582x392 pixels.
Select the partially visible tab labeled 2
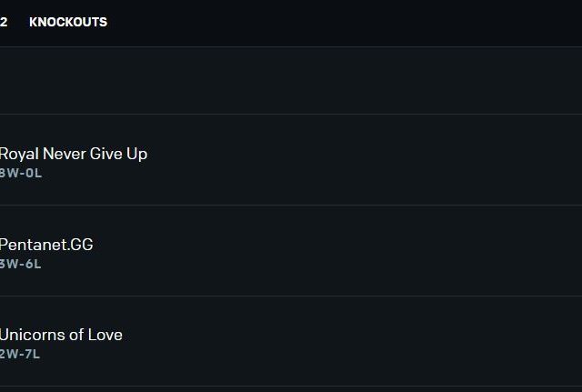(4, 22)
